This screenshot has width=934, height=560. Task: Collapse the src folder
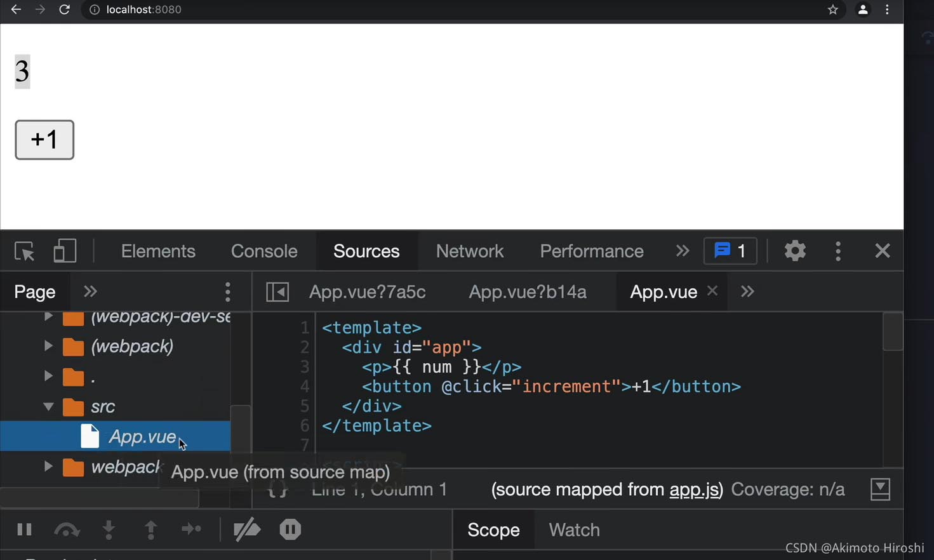[48, 406]
